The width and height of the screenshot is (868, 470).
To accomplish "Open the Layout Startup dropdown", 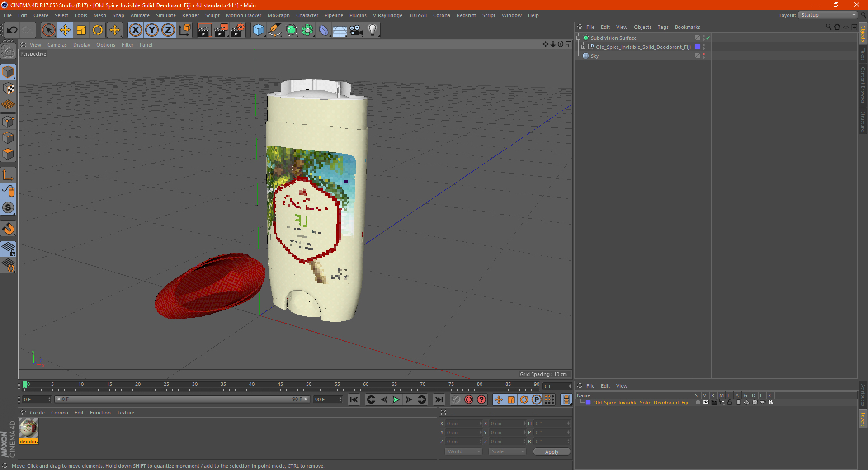I will pos(828,15).
